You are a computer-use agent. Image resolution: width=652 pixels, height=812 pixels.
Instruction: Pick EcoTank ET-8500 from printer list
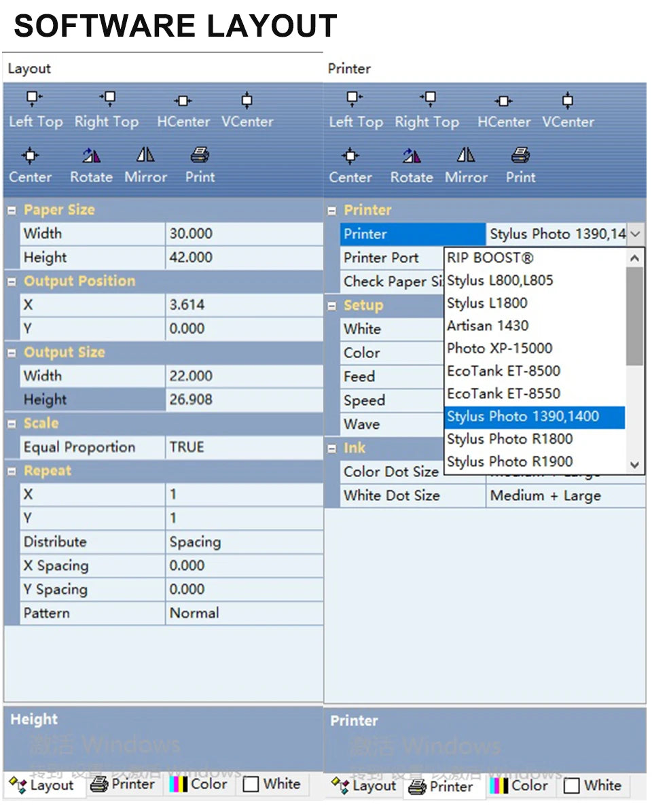coord(535,371)
